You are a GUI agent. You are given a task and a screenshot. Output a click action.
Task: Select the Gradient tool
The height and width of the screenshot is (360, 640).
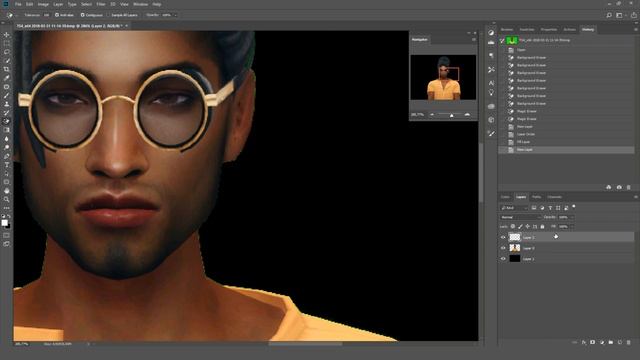[7, 130]
